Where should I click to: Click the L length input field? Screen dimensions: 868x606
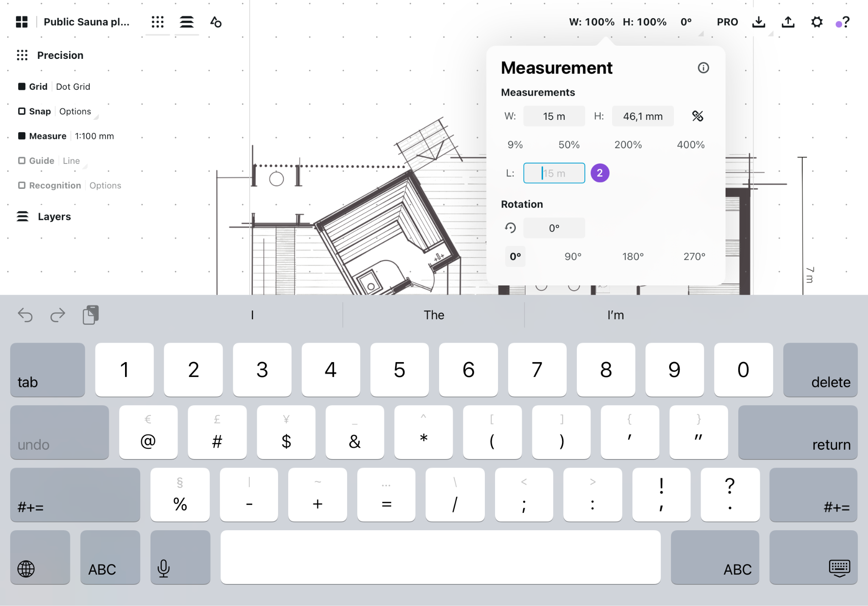[554, 173]
